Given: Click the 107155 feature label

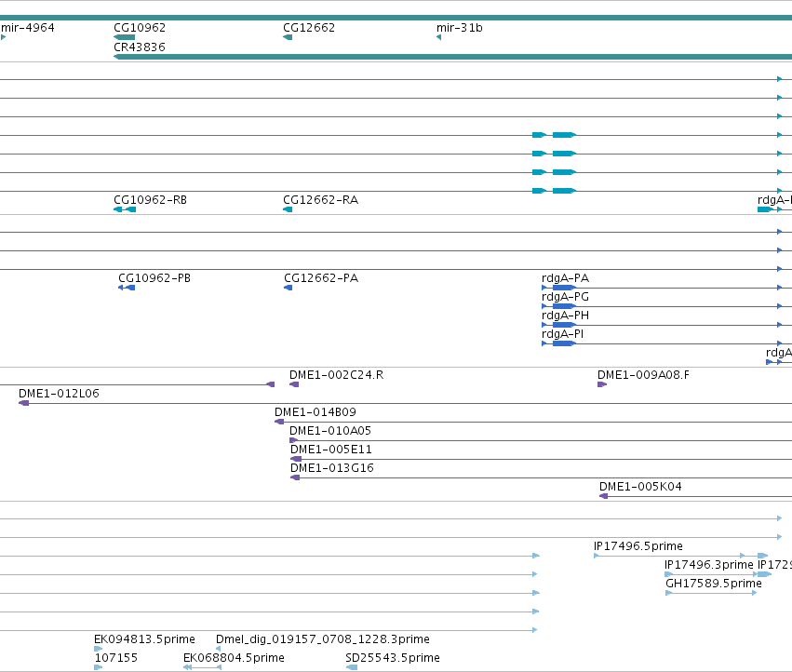Looking at the screenshot, I should 115,658.
